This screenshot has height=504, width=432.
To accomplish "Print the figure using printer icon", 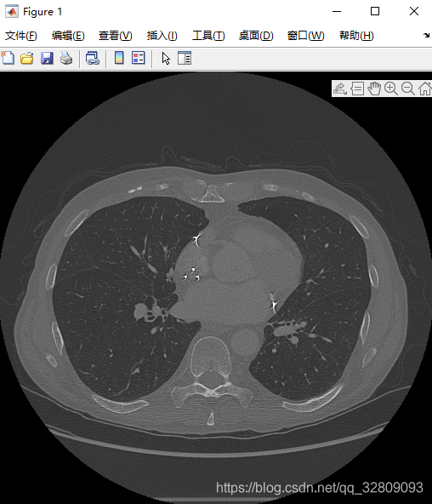I will coord(66,58).
